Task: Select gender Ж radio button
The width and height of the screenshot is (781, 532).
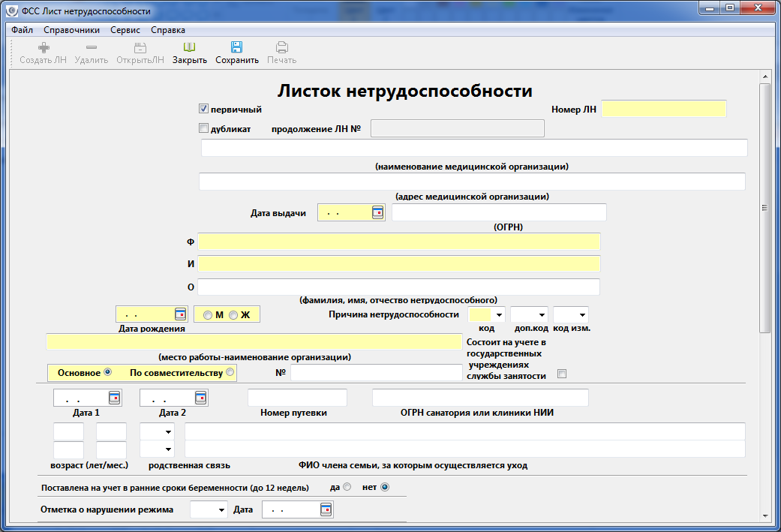Action: [x=233, y=315]
